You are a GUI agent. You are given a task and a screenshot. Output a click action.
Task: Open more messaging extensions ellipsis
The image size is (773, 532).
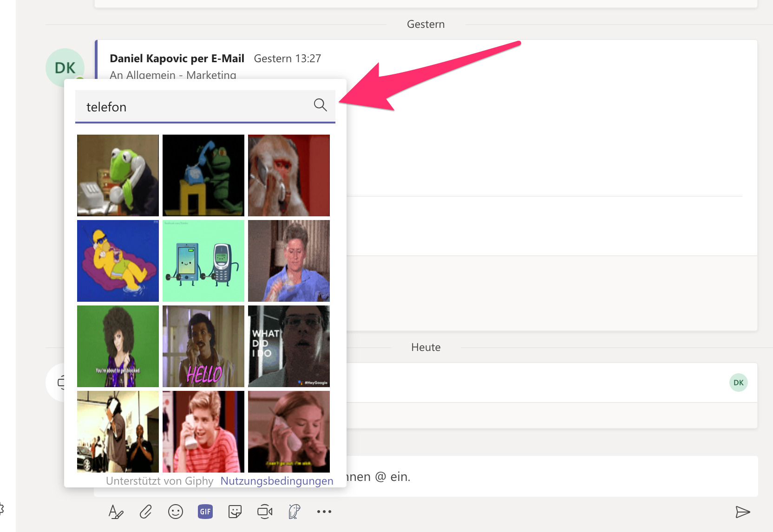324,512
